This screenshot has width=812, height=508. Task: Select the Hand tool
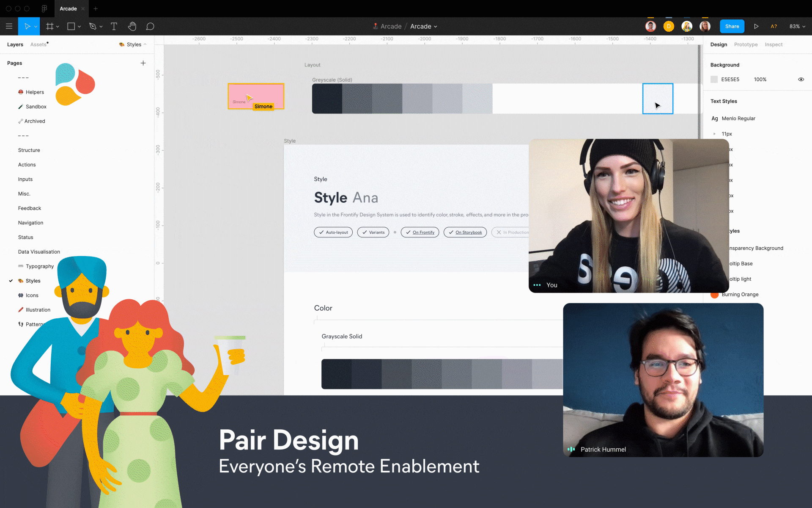(x=132, y=26)
